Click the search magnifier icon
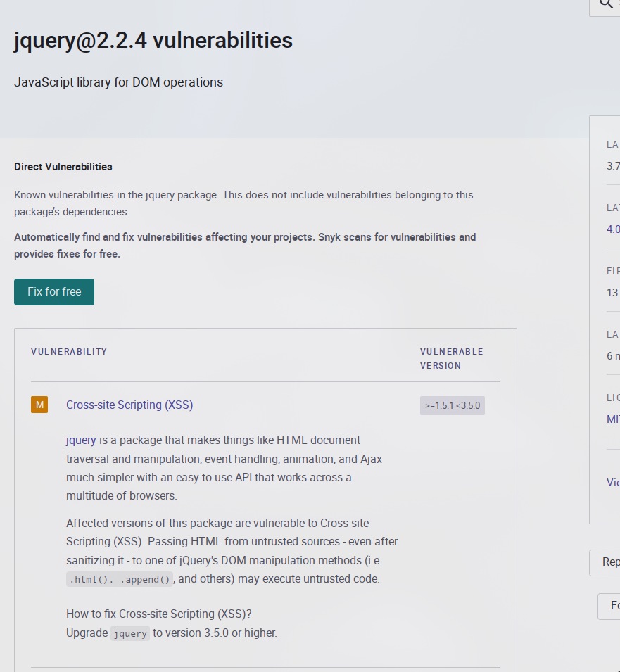 click(x=607, y=4)
